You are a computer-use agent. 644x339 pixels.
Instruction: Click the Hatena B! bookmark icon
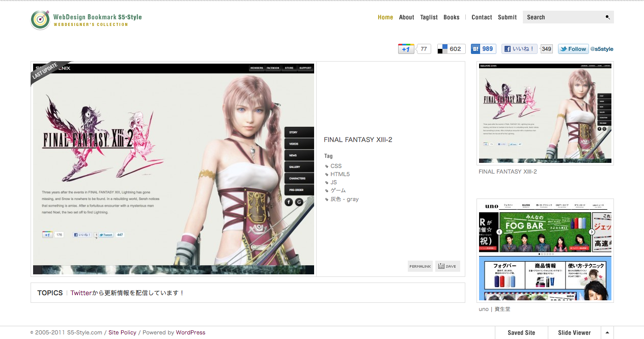click(475, 48)
